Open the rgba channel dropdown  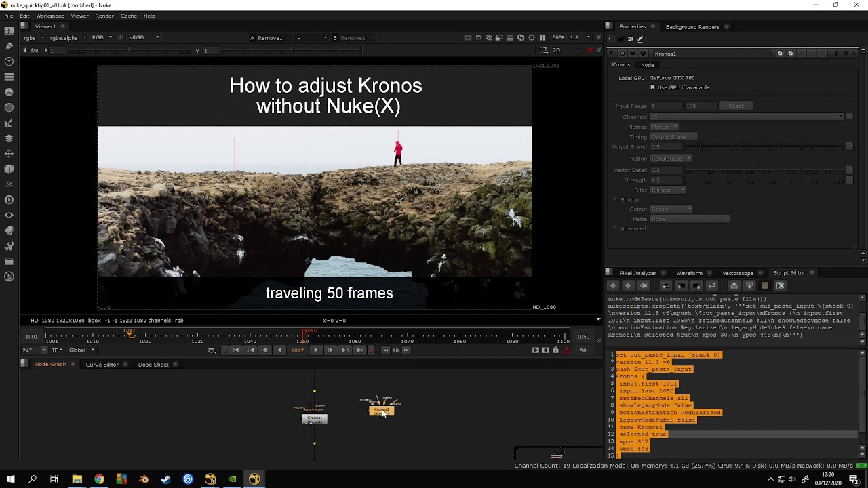coord(33,38)
